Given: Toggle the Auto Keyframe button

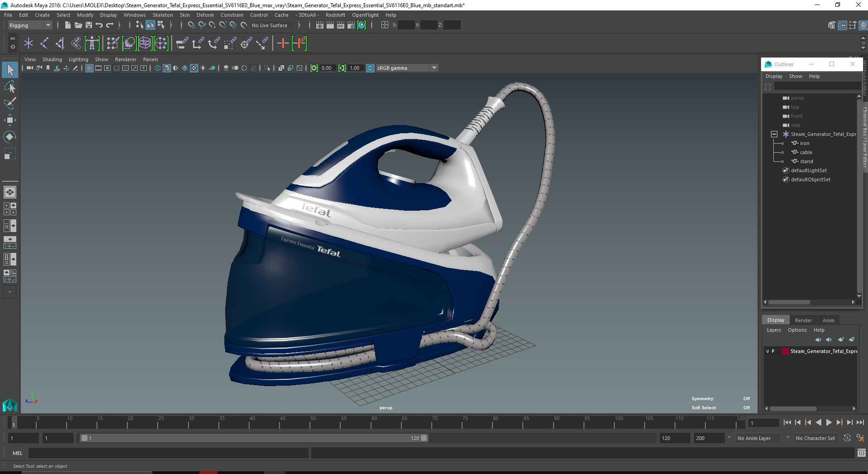Looking at the screenshot, I should point(847,438).
